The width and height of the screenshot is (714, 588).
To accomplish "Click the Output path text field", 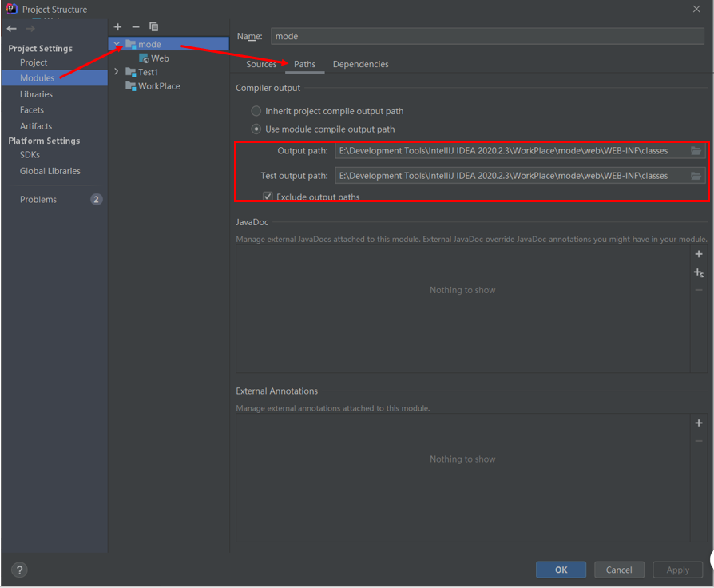I will (x=512, y=151).
